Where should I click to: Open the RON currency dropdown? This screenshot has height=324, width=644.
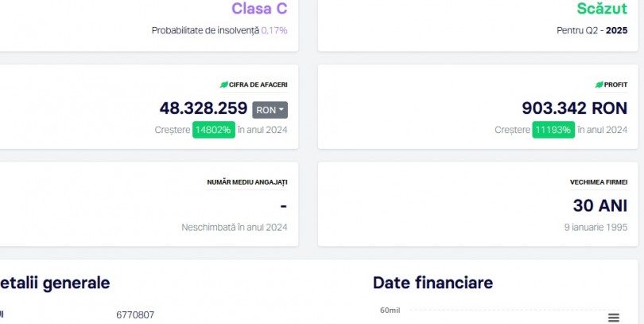(270, 110)
